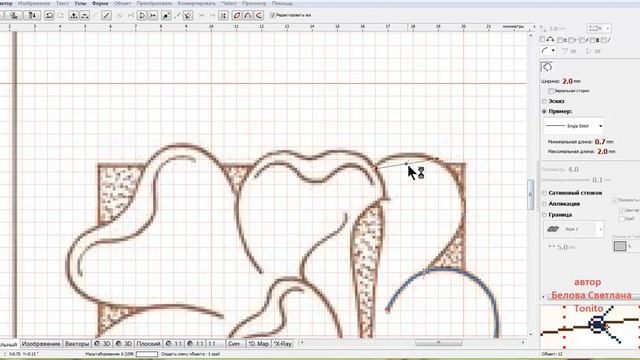Image resolution: width=640 pixels, height=360 pixels.
Task: Open the Конвертировать menu
Action: coord(196,3)
